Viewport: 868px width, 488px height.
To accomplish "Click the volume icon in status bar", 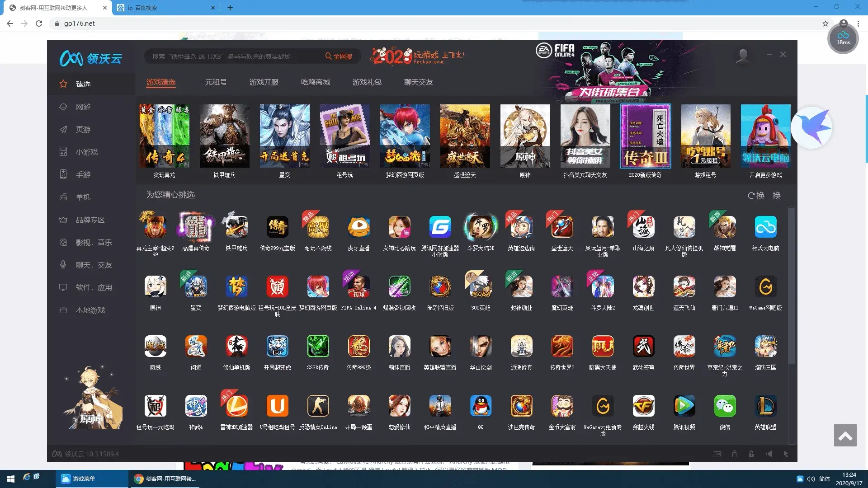I will 769,454.
